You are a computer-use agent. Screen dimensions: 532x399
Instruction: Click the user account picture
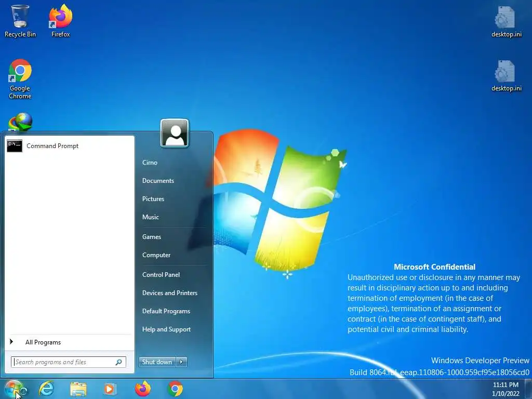click(x=175, y=133)
